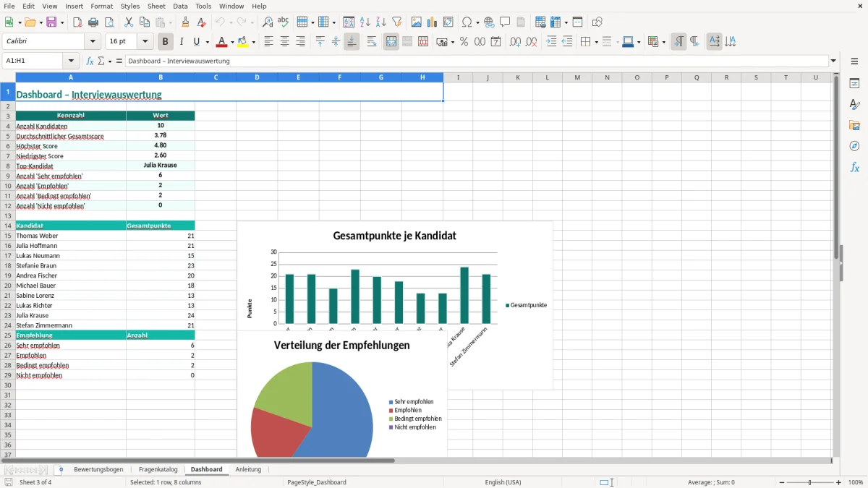Toggle Align Bottom button
The image size is (868, 488).
coord(352,42)
